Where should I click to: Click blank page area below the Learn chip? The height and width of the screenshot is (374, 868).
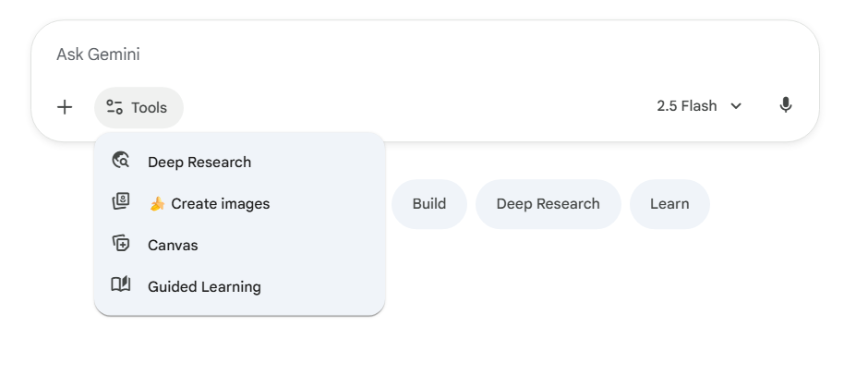coord(669,305)
